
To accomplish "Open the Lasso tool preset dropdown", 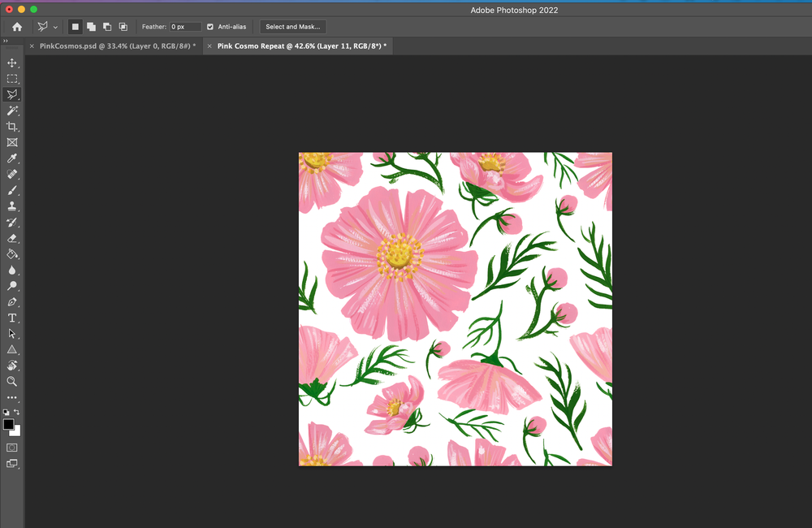I will pyautogui.click(x=55, y=26).
